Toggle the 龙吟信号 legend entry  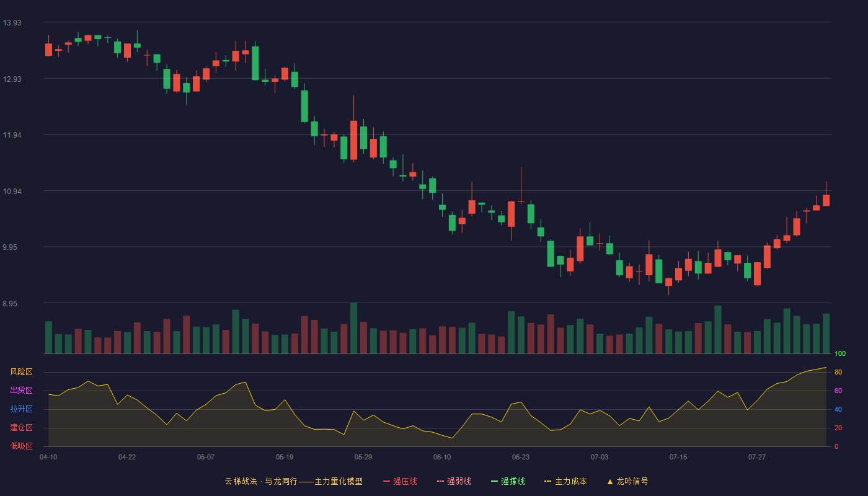(627, 481)
